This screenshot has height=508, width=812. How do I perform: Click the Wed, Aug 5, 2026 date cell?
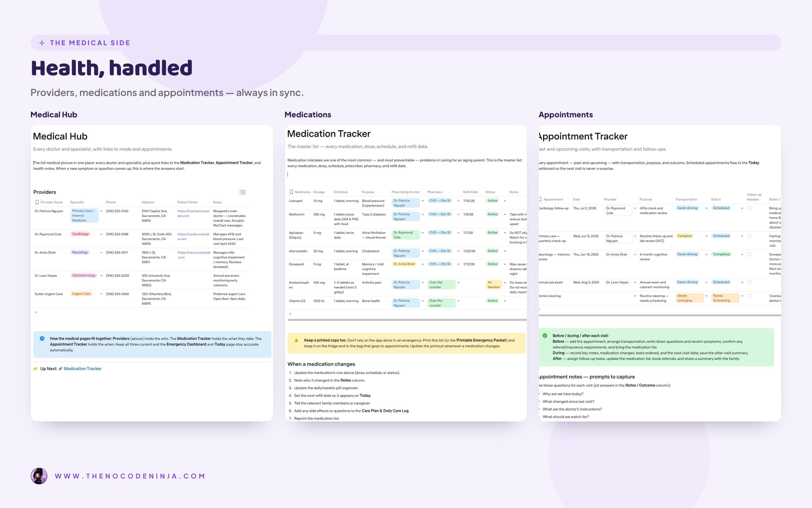[x=586, y=282]
